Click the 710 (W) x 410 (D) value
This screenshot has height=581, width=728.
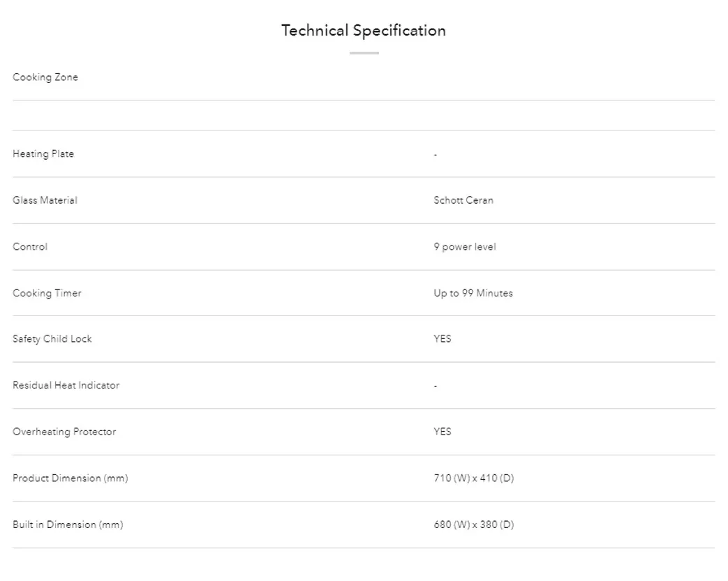coord(473,478)
